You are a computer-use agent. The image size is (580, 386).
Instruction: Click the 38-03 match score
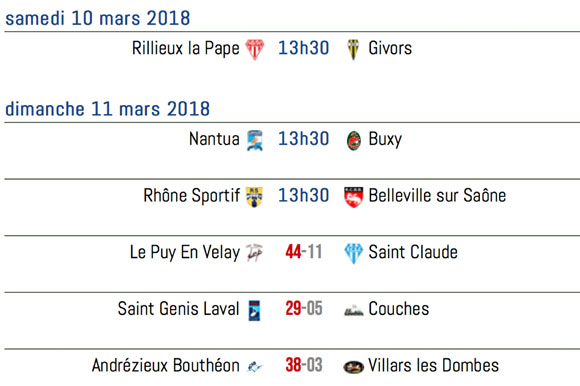tap(304, 365)
